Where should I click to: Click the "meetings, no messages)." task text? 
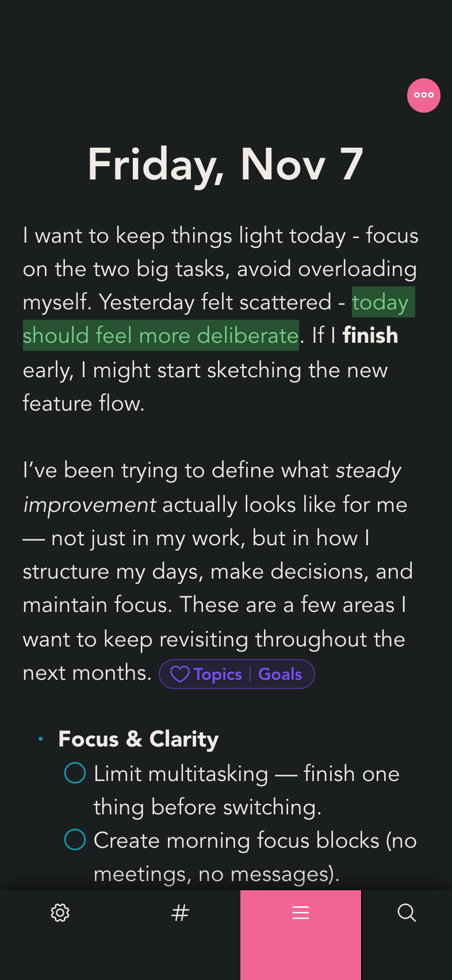[216, 874]
